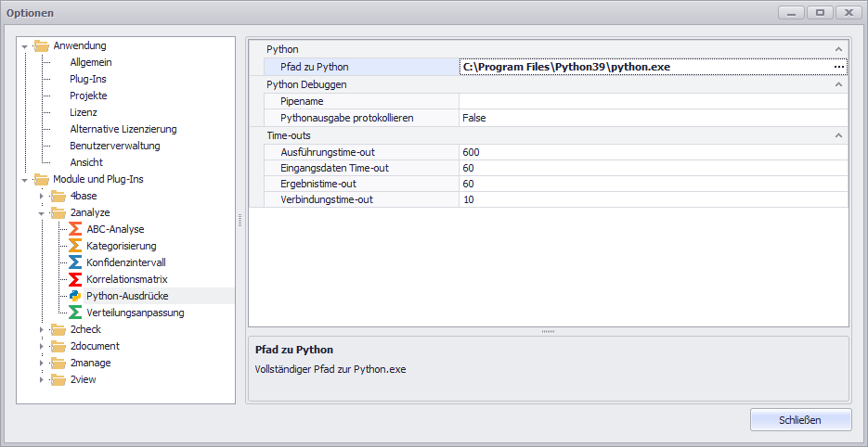Click the horizontal splitter grip above description

coord(548,331)
